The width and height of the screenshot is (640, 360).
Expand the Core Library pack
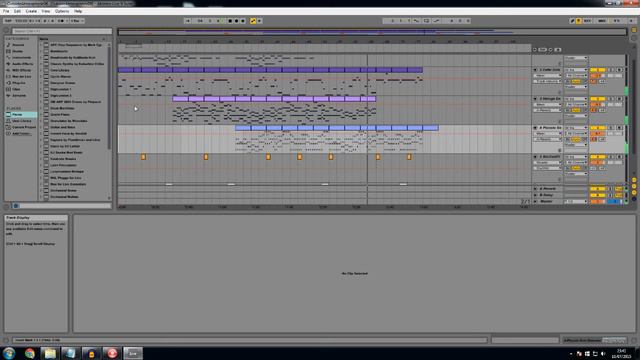coord(41,70)
